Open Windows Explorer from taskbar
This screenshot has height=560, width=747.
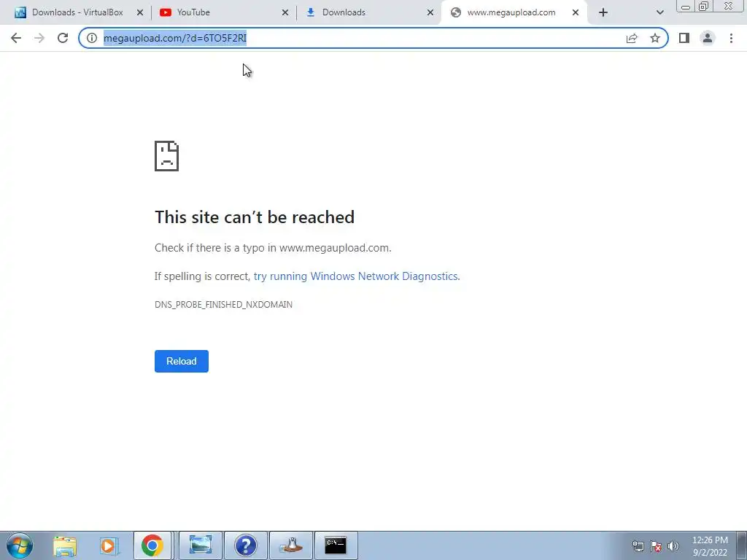coord(65,545)
